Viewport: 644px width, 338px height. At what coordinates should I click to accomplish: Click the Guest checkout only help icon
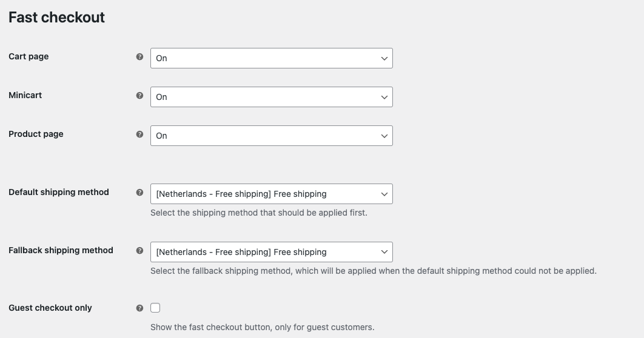pyautogui.click(x=139, y=308)
